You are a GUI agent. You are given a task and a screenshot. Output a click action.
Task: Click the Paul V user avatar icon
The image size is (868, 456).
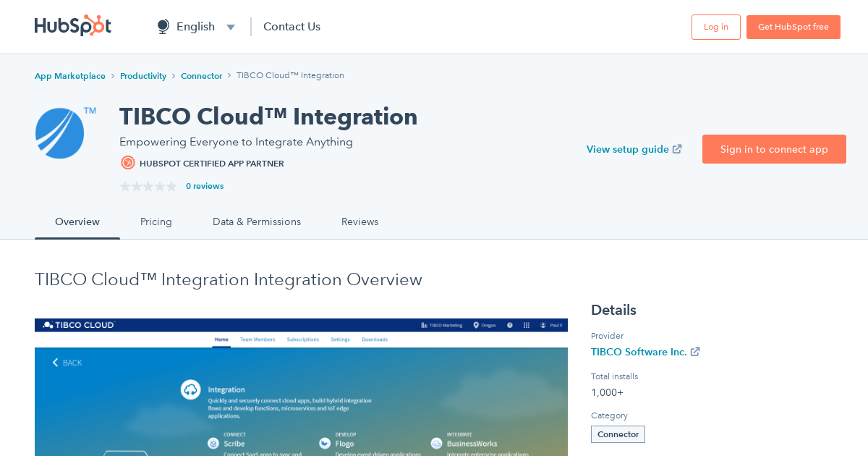point(542,326)
